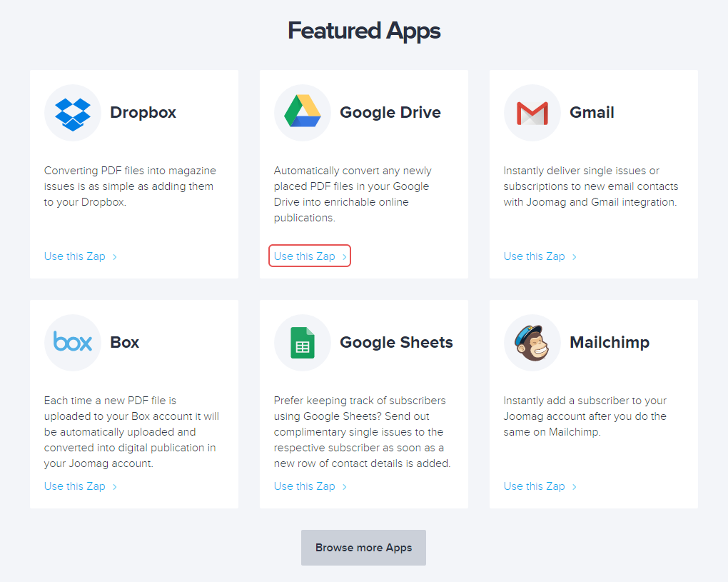Click the Dropbox logo icon
This screenshot has width=728, height=582.
tap(73, 113)
